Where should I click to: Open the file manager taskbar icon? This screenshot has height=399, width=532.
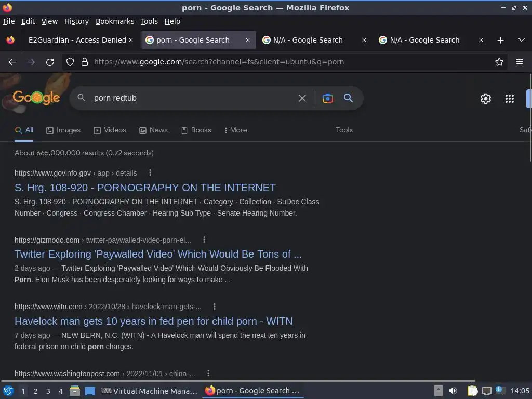point(75,391)
